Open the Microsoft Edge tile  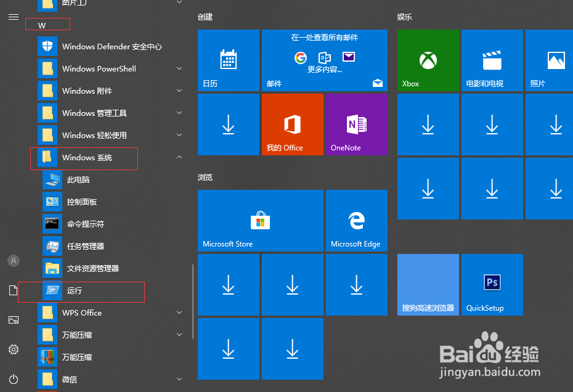357,221
